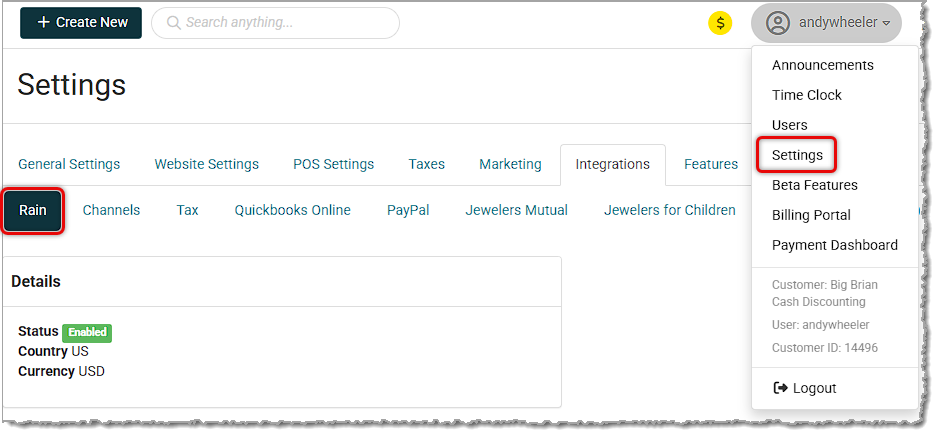Click the Logout arrow icon
Viewport: 939px width, 436px height.
[780, 388]
